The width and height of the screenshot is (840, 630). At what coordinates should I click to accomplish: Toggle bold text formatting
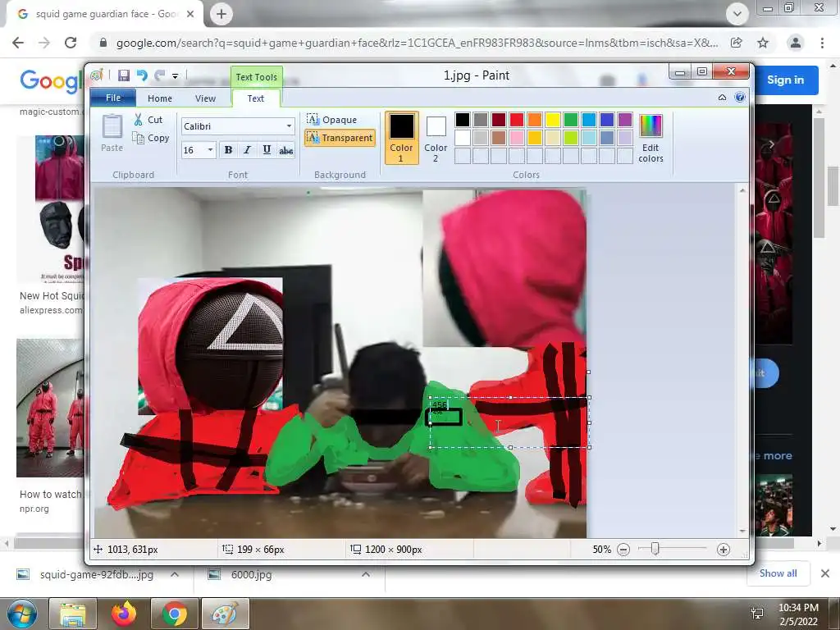[228, 150]
